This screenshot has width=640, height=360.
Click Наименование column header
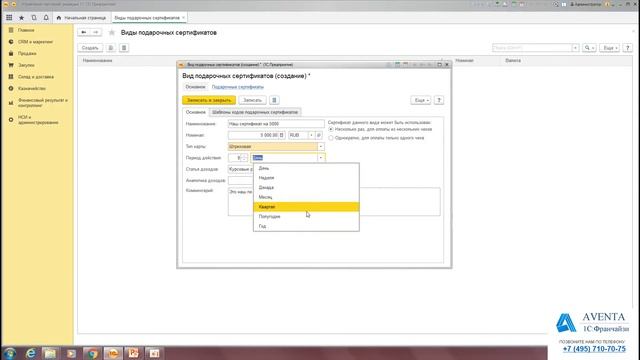tap(98, 60)
